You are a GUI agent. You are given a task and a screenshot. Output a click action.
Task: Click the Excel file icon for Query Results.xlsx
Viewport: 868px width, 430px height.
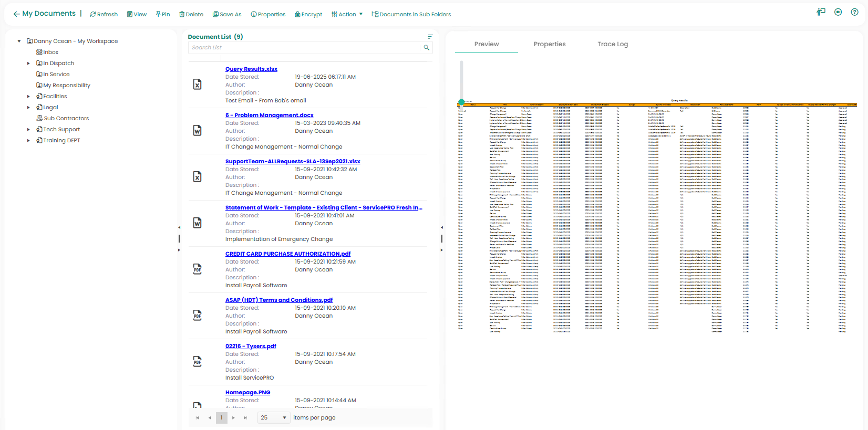[198, 85]
